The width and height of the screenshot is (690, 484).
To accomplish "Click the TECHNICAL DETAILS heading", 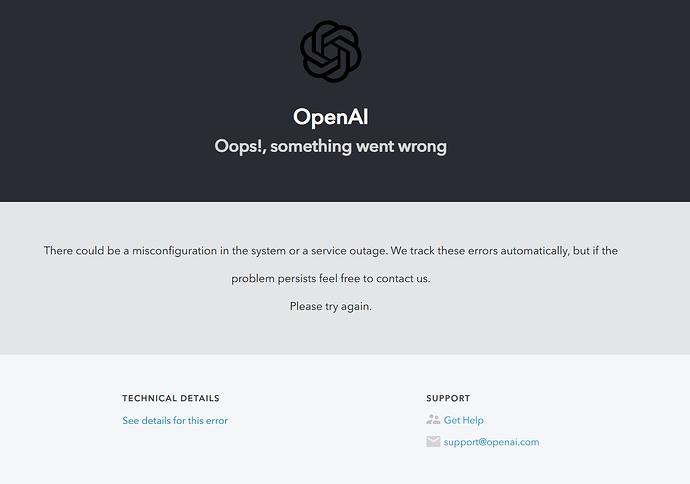I will pyautogui.click(x=171, y=398).
